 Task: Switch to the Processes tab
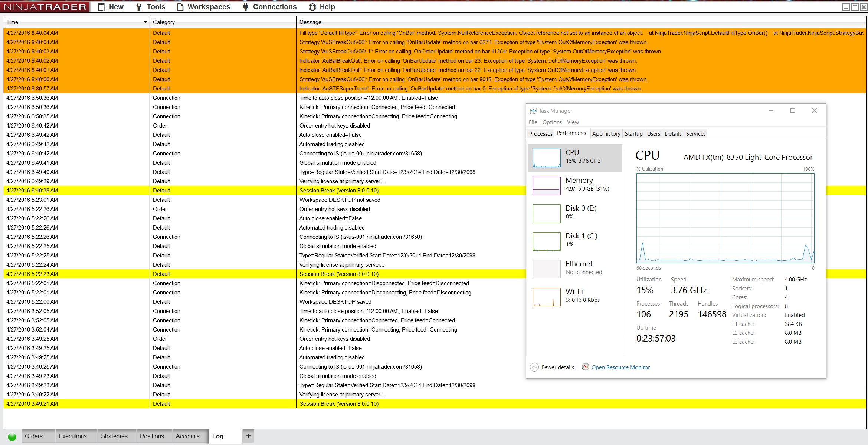pos(541,134)
